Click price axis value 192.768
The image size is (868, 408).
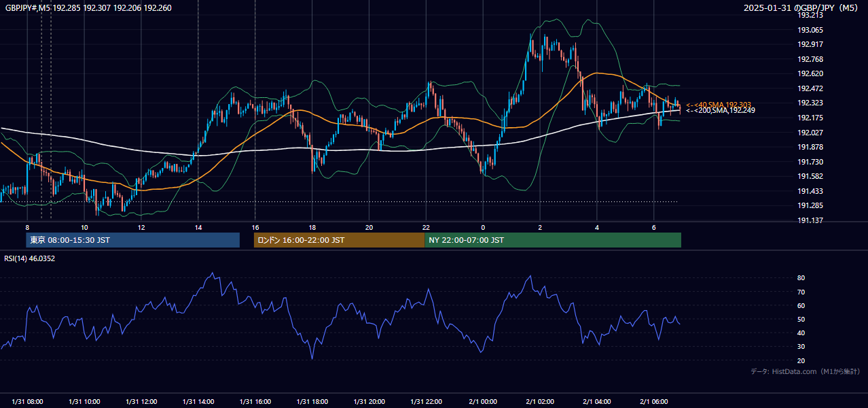(810, 59)
